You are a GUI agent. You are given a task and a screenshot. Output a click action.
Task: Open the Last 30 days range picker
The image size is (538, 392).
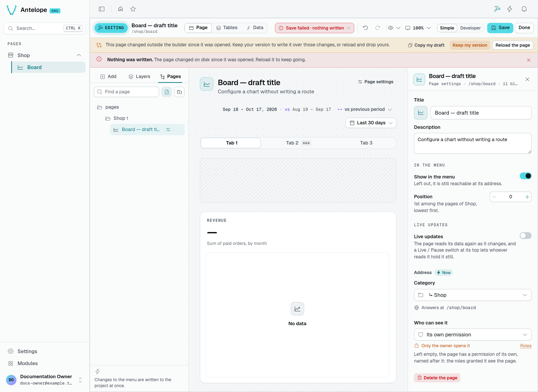tap(371, 123)
